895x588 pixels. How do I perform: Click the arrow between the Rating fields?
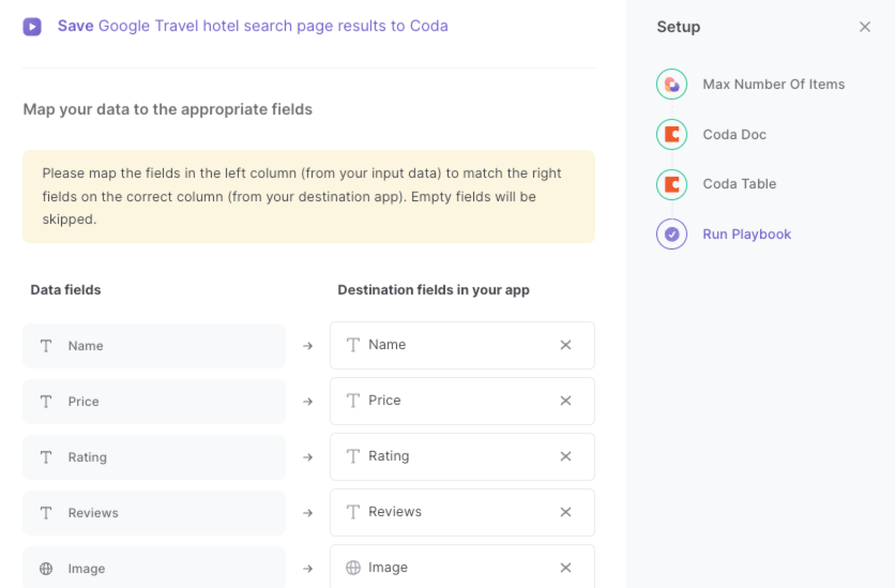click(308, 457)
